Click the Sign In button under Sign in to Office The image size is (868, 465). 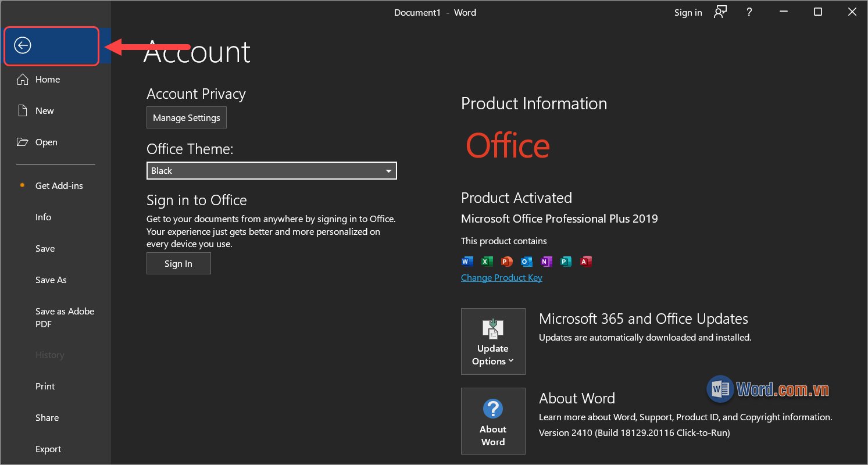(178, 264)
